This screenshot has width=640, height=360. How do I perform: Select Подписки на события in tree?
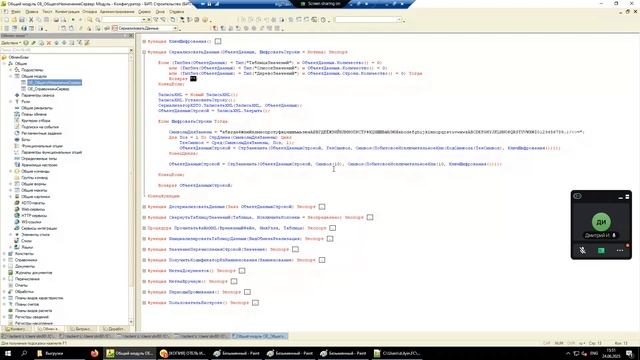coord(40,127)
